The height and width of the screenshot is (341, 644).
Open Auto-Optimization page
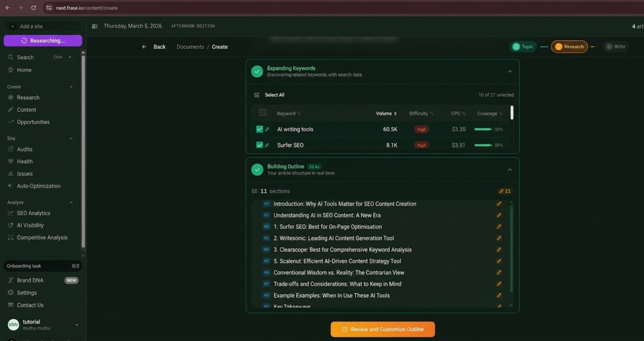[x=38, y=187]
